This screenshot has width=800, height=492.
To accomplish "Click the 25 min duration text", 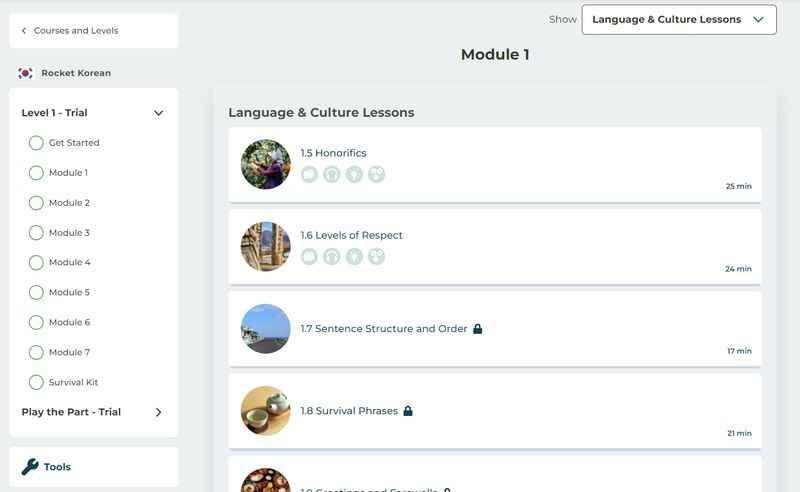I will 739,186.
